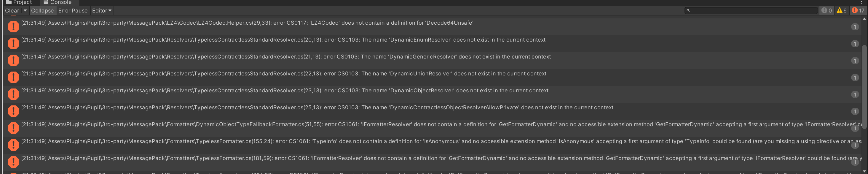Open the Editor dropdown
The image size is (868, 174).
[x=102, y=11]
